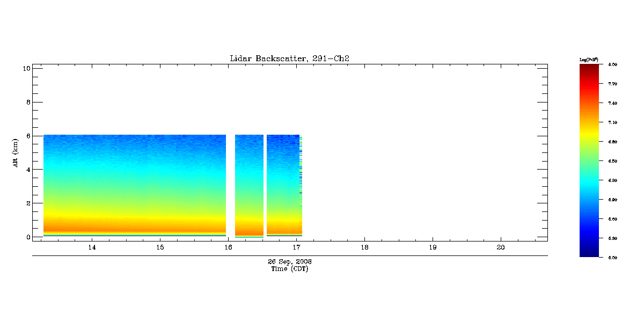
Task: Click the colorbar value 7.40
Action: coord(612,103)
